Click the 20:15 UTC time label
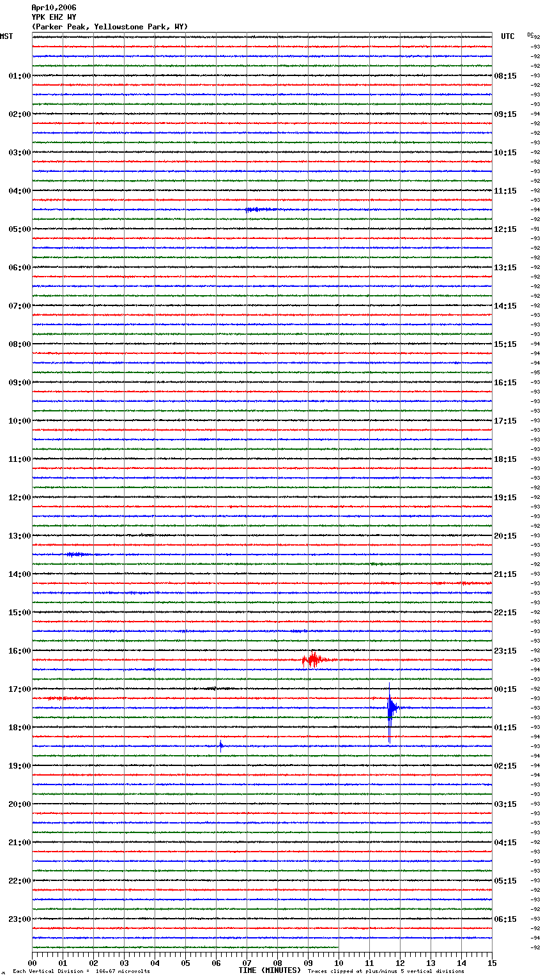The width and height of the screenshot is (543, 980). (x=505, y=536)
